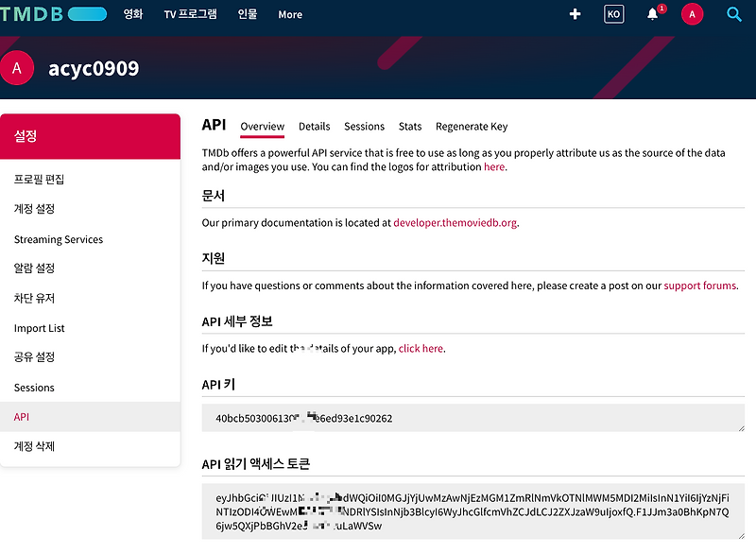Open Sessions in the settings sidebar

pyautogui.click(x=34, y=388)
